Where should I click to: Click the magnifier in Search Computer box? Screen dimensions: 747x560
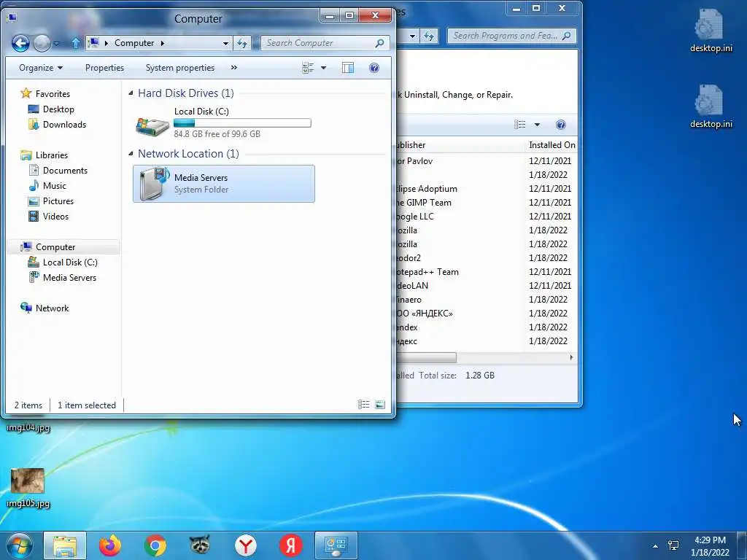tap(379, 43)
